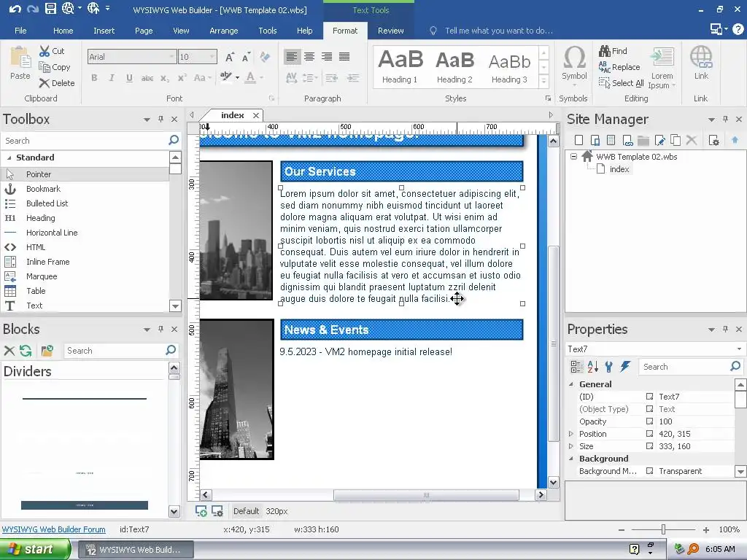
Task: Switch to the Insert ribbon tab
Action: click(x=104, y=31)
